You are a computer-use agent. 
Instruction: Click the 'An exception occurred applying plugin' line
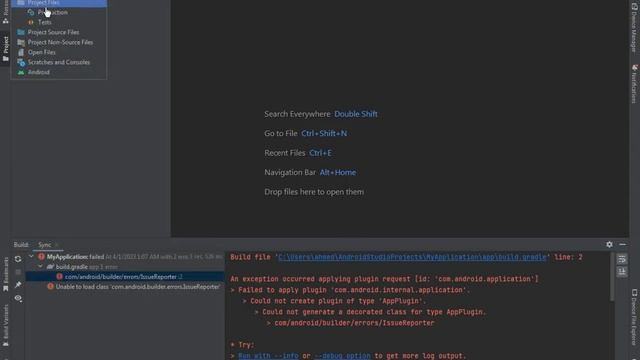pos(384,279)
